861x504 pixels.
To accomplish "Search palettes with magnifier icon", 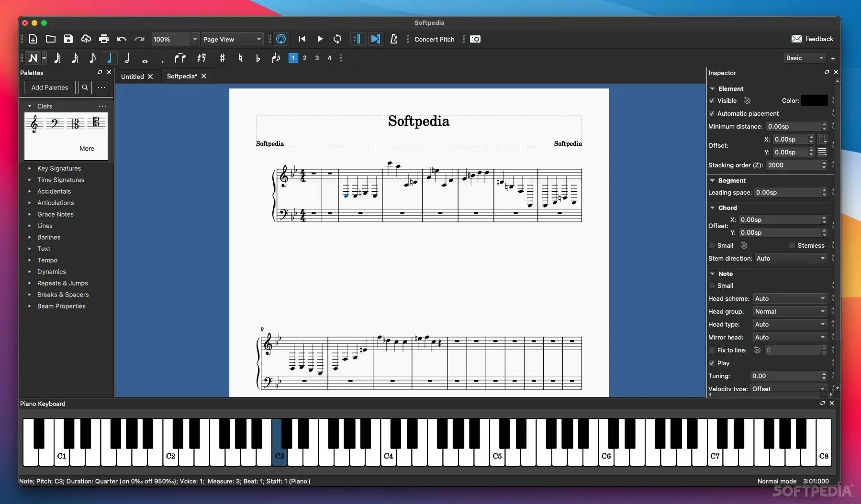I will 85,88.
